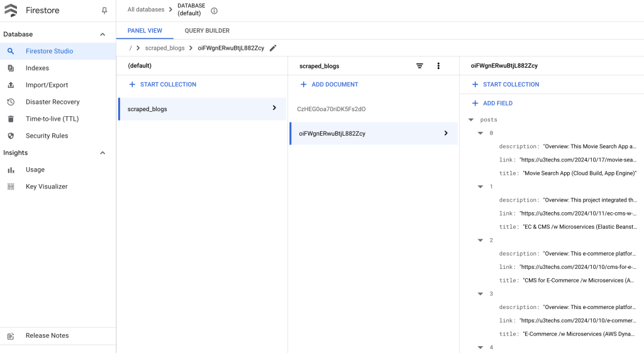Switch to the Query Builder tab
Image resolution: width=644 pixels, height=353 pixels.
point(207,31)
